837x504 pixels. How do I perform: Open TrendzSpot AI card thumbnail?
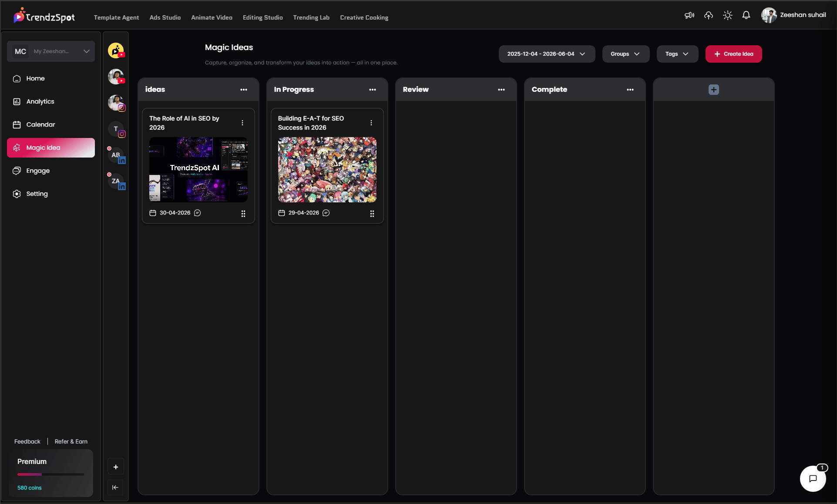tap(198, 170)
